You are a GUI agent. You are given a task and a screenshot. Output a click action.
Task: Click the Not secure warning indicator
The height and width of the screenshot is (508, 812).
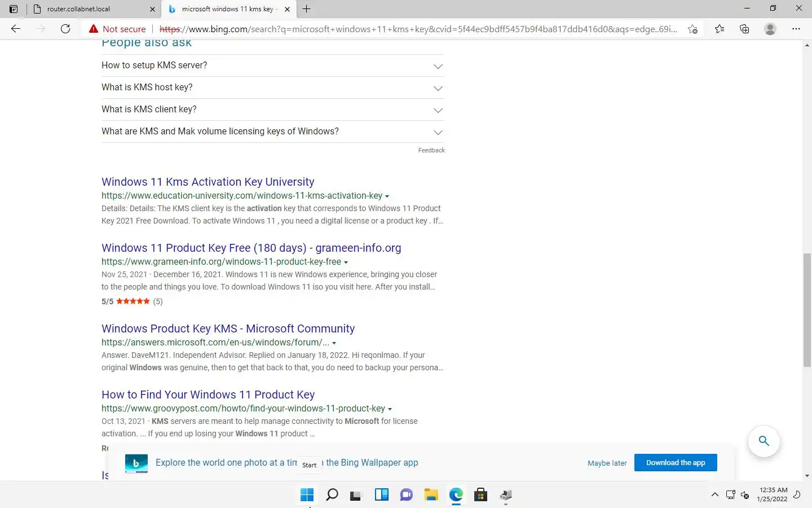pyautogui.click(x=117, y=29)
